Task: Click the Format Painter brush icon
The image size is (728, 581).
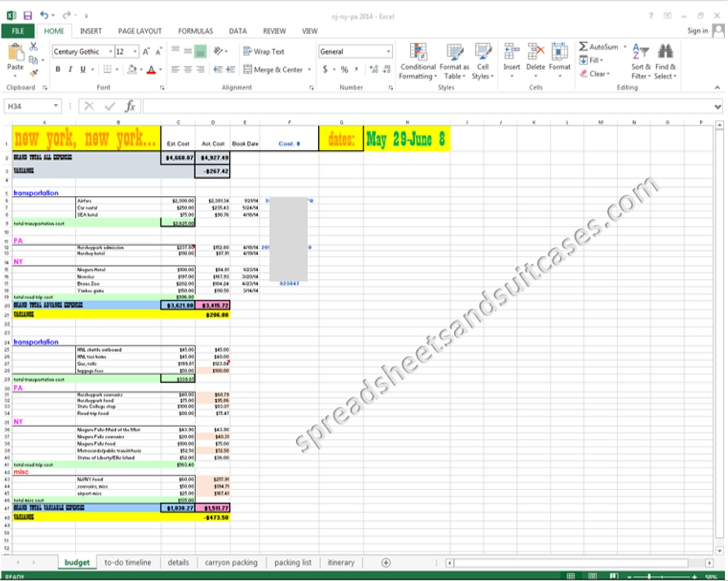Action: point(33,73)
